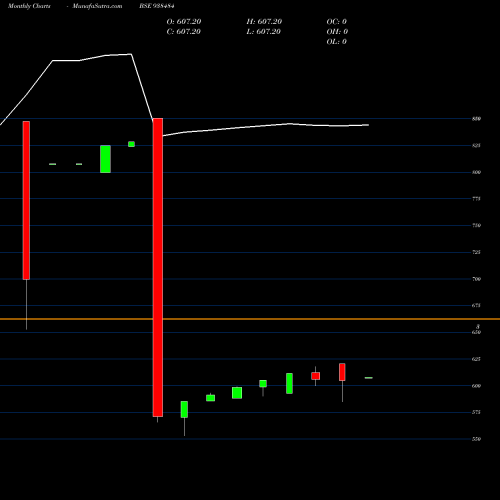Click the 'OH: 0' readout
Image resolution: width=500 pixels, height=500 pixels.
(x=337, y=32)
